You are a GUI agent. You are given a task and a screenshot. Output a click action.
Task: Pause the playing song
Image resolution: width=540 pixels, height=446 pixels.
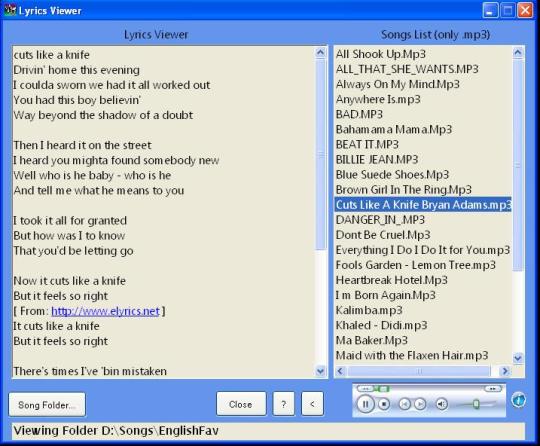tap(365, 404)
